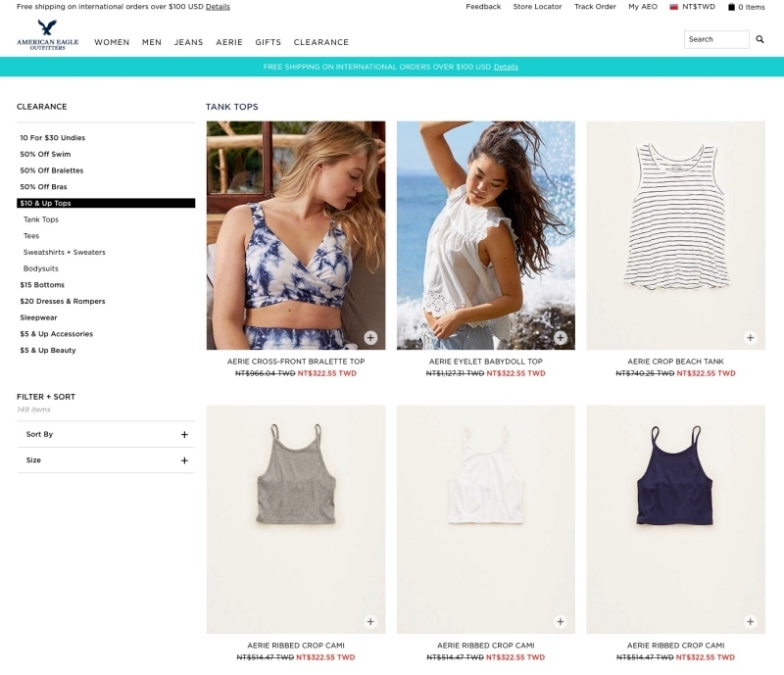Image resolution: width=784 pixels, height=675 pixels.
Task: Open the CLEARANCE menu
Action: pos(321,42)
